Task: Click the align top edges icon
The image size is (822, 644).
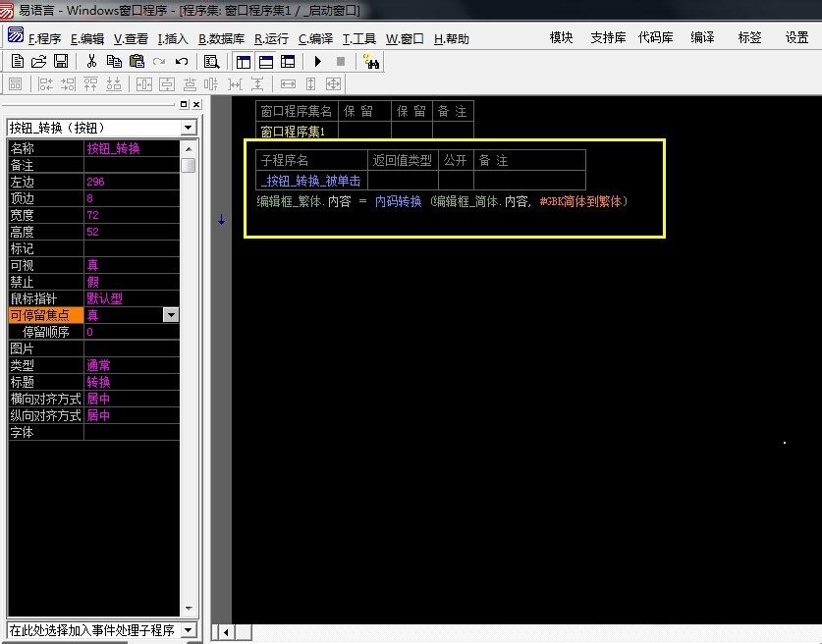Action: tap(90, 83)
